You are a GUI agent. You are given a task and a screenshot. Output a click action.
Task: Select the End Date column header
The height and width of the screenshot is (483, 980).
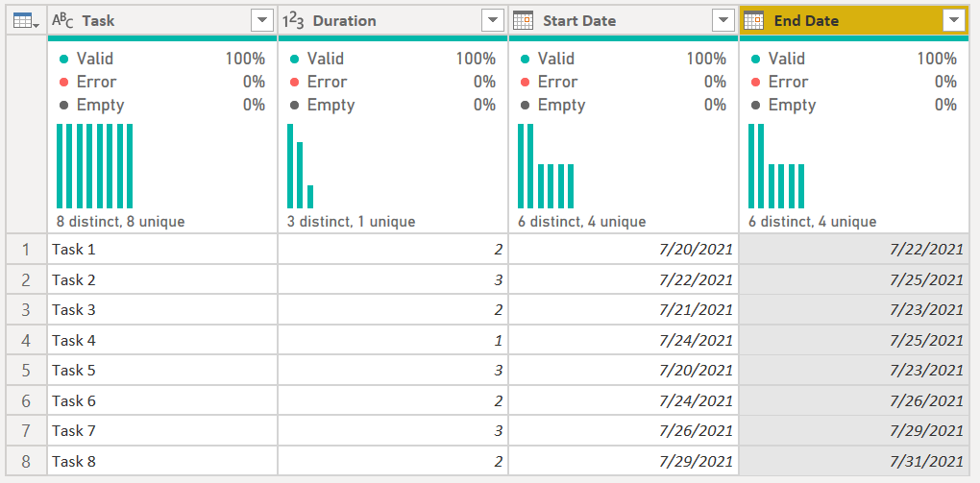point(854,20)
